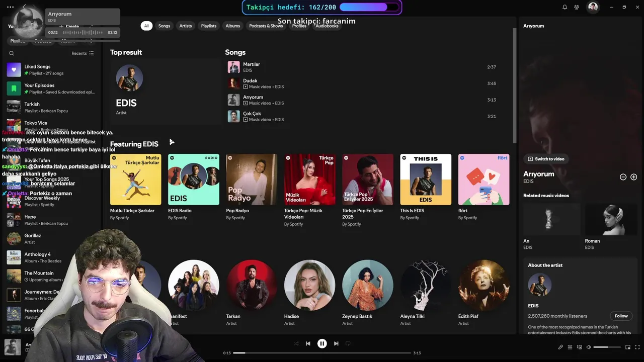Click the main results vertical scrollbar

pos(514,85)
